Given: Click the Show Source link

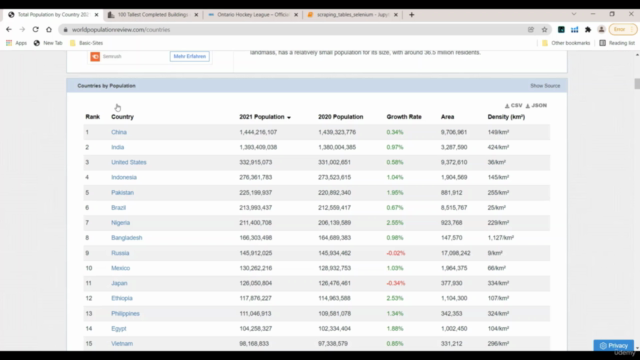Looking at the screenshot, I should click(545, 86).
